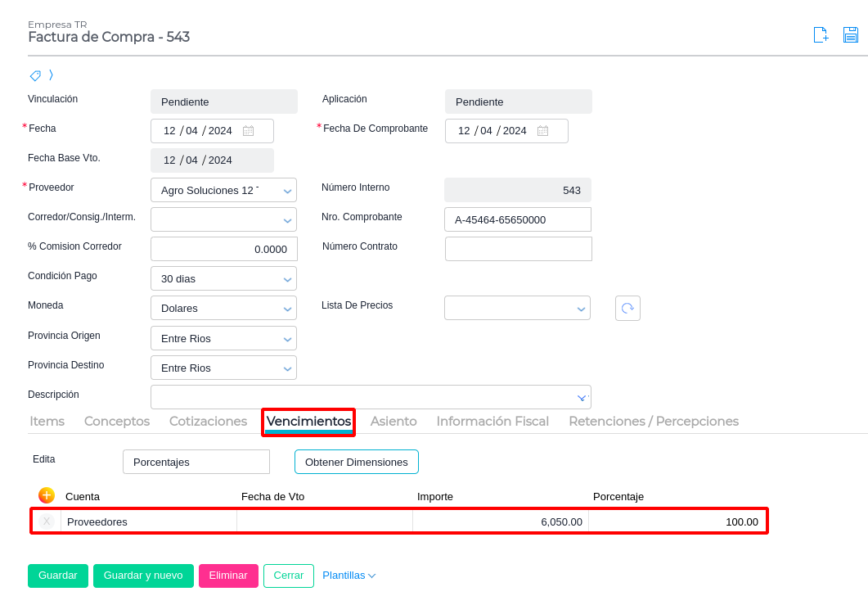Click the new document icon

(x=821, y=34)
